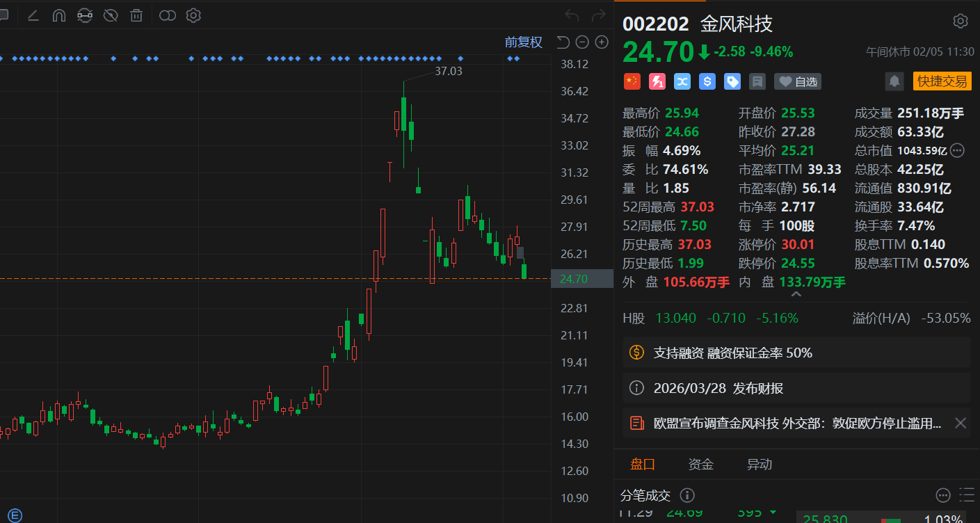Viewport: 980px width, 523px height.
Task: Click the 37.03 peak price label on chart
Action: [449, 71]
